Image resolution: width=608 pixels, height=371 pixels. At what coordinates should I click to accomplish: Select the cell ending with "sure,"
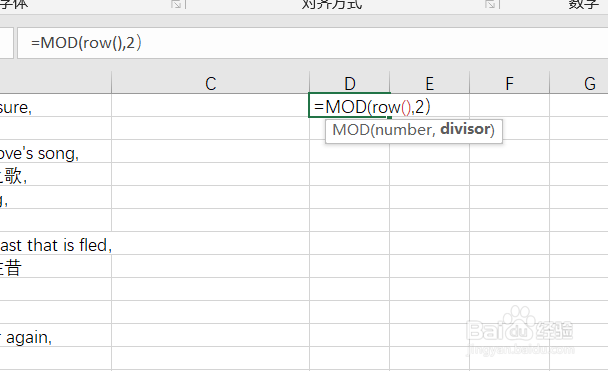[55, 105]
